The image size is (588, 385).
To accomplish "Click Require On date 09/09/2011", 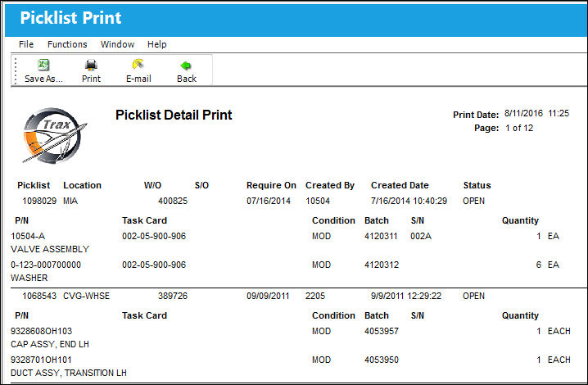I will click(268, 296).
